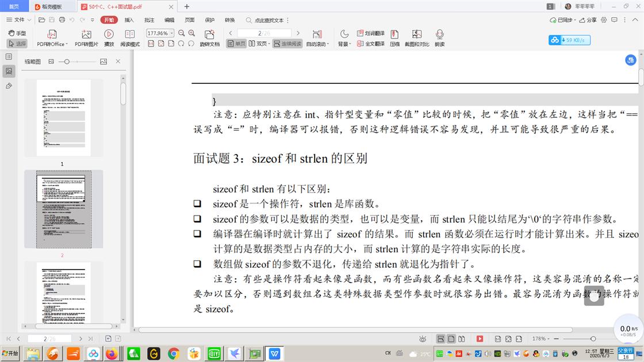Select page 1 thumbnail
644x362 pixels.
[63, 117]
